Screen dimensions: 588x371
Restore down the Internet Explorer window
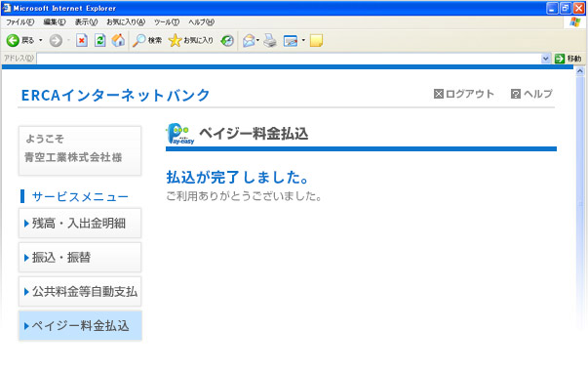(566, 8)
